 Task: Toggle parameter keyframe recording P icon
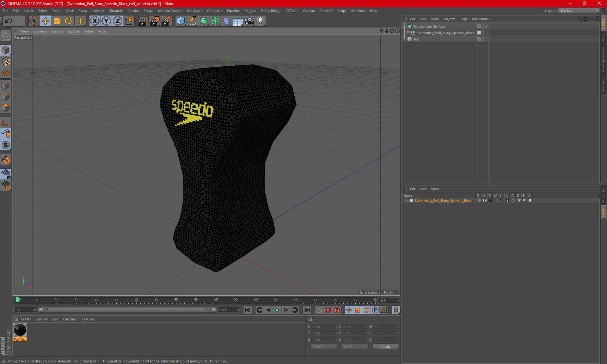click(375, 310)
